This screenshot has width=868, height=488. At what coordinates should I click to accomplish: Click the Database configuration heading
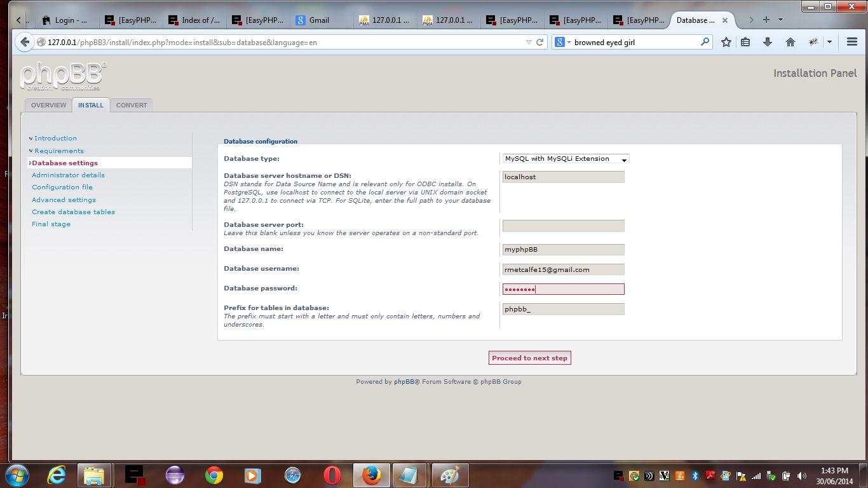tap(261, 142)
